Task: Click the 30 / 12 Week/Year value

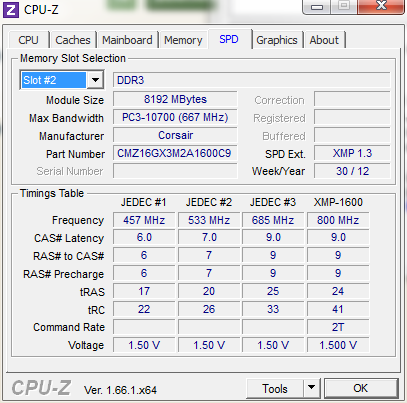Action: click(352, 171)
